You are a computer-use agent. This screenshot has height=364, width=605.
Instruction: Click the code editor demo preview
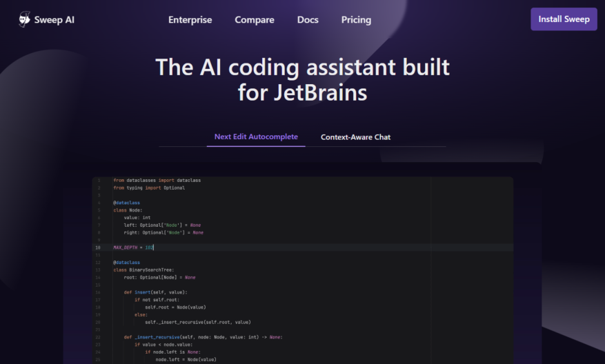302,270
